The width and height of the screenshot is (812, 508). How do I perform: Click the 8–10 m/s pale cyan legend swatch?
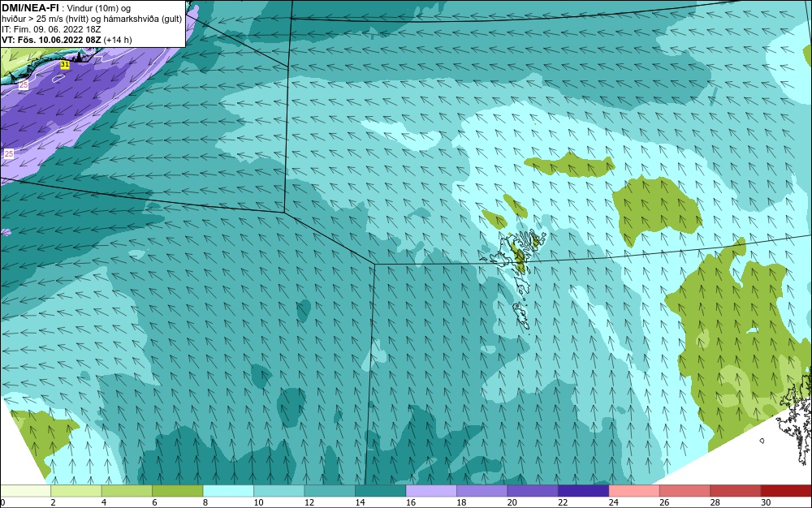[x=228, y=491]
